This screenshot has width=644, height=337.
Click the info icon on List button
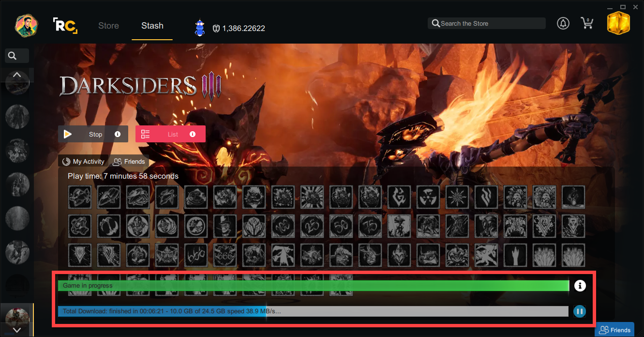coord(193,134)
